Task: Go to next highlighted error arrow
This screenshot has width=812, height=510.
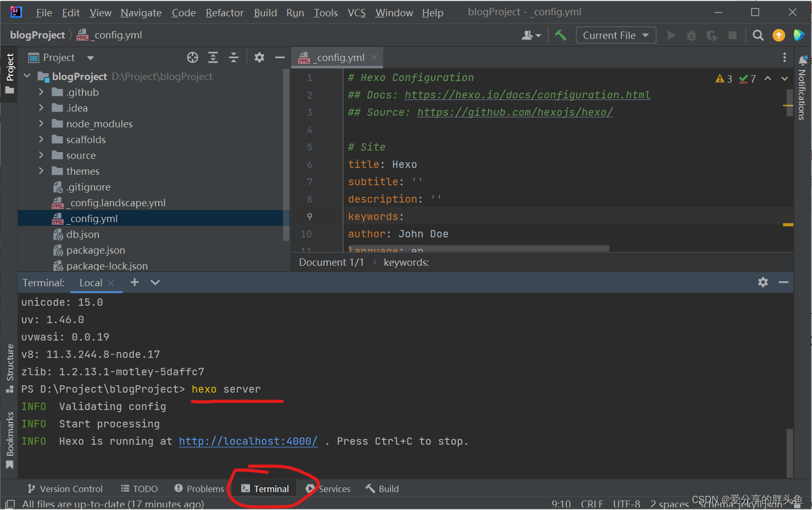Action: [785, 78]
